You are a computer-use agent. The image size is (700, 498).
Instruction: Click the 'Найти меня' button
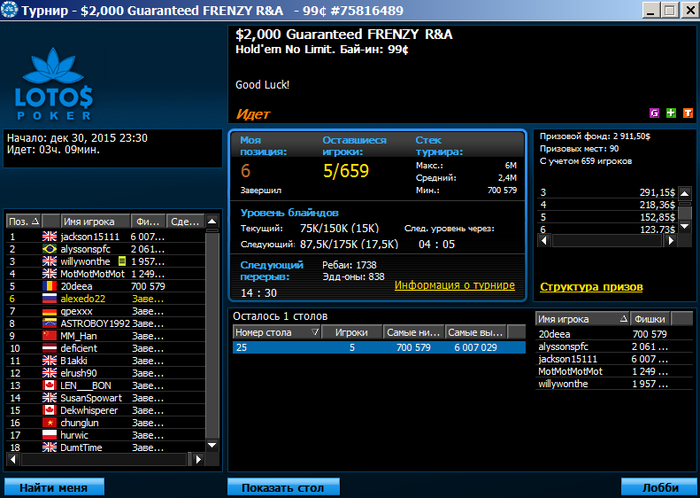click(x=54, y=487)
